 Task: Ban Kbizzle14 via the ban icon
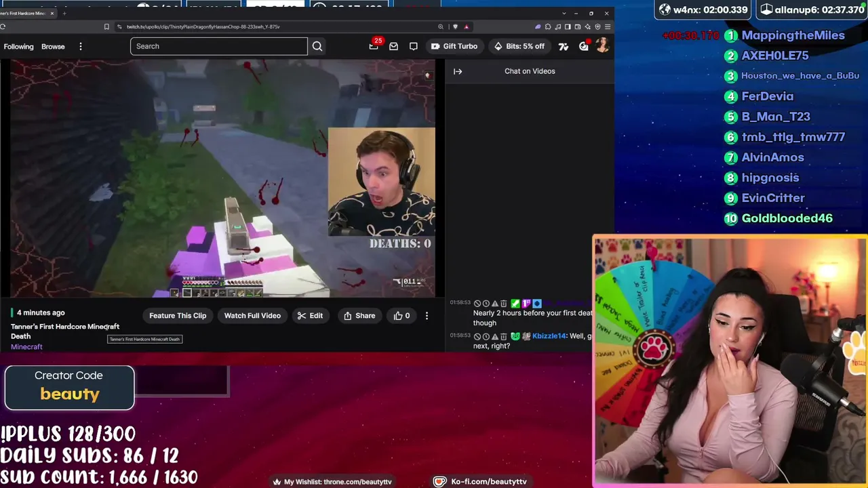coord(477,336)
